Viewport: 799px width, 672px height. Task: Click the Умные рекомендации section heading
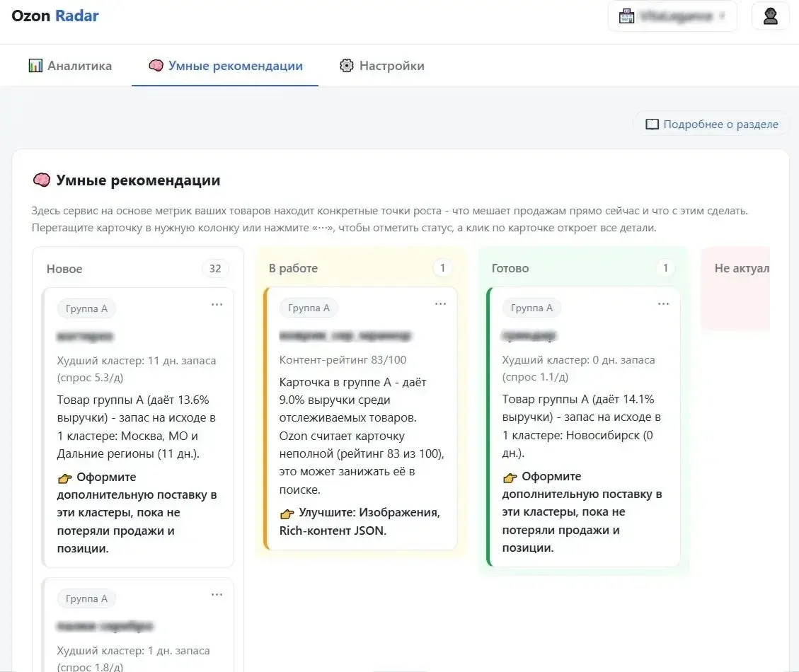tap(138, 180)
